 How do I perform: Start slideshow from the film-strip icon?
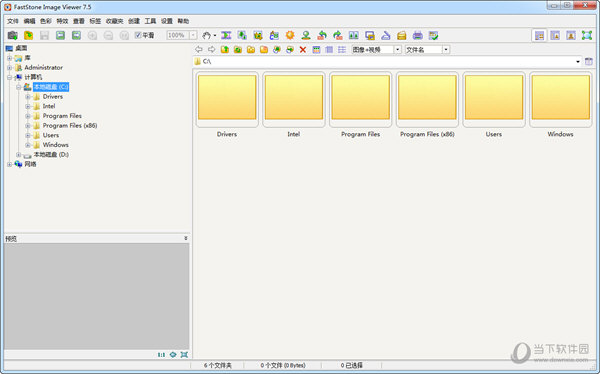point(226,36)
